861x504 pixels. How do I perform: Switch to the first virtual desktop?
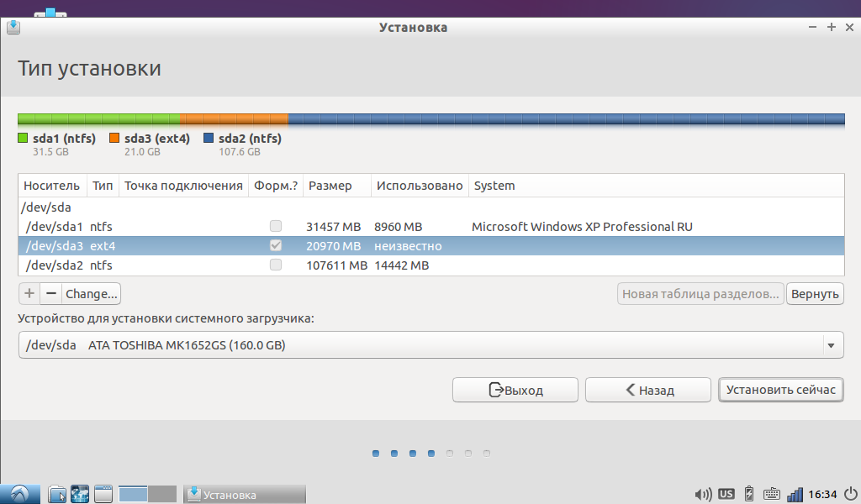tap(133, 494)
